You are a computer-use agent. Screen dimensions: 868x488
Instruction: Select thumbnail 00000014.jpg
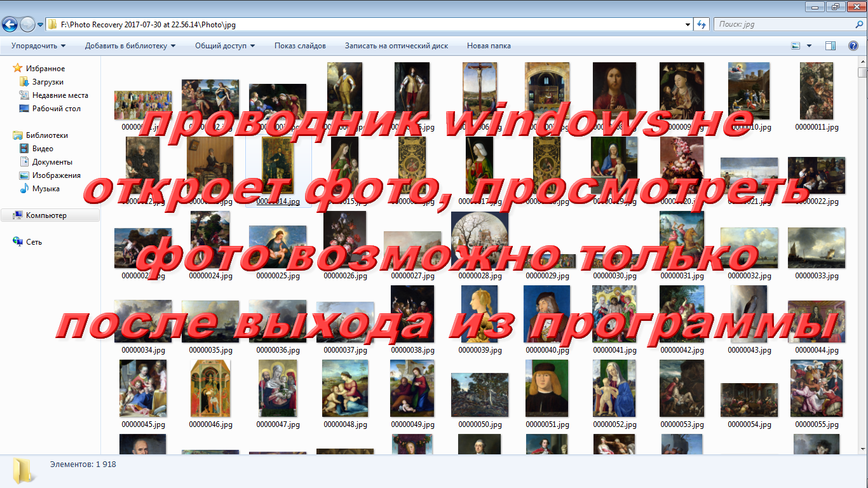click(x=278, y=165)
